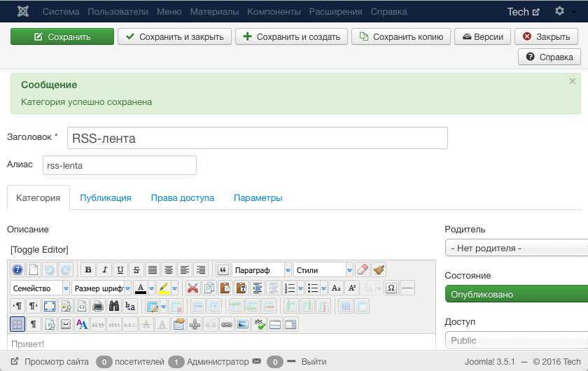Click the yellow highlight color swatch

click(x=162, y=288)
